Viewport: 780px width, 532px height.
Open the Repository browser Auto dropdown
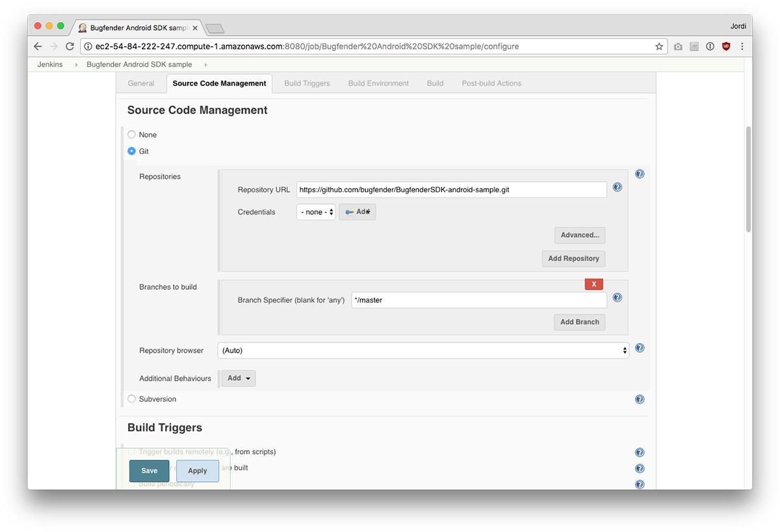[423, 350]
